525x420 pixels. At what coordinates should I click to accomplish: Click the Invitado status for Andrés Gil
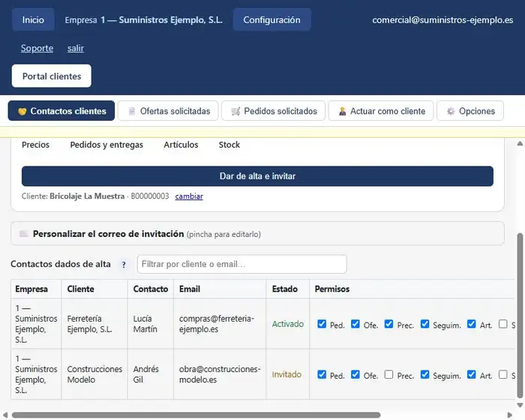pos(286,374)
